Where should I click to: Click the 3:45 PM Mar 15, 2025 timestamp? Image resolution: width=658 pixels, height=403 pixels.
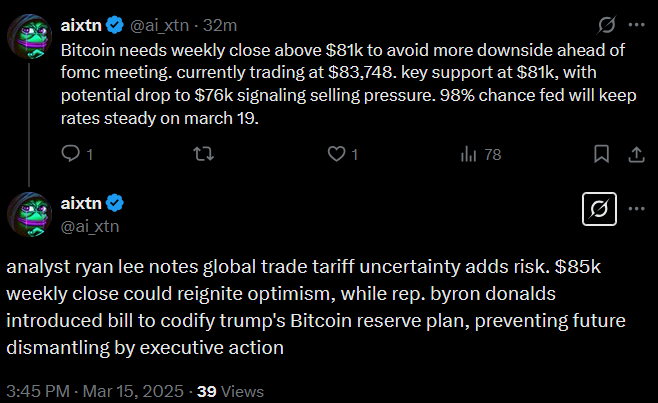pyautogui.click(x=95, y=391)
